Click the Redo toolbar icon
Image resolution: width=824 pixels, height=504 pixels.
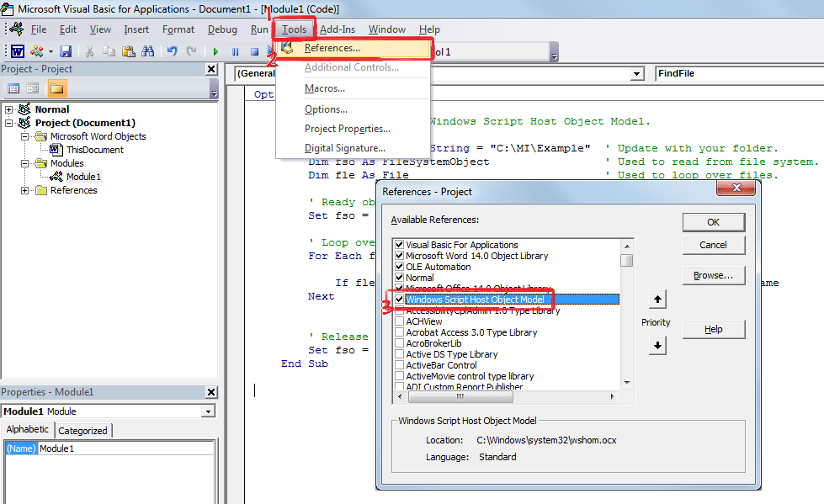(192, 51)
